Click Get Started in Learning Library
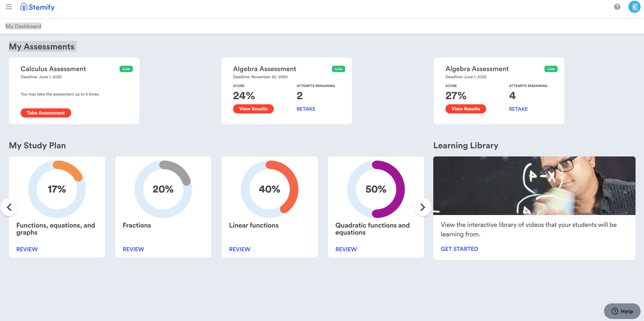Screen dimensions: 644x321 click(x=459, y=249)
